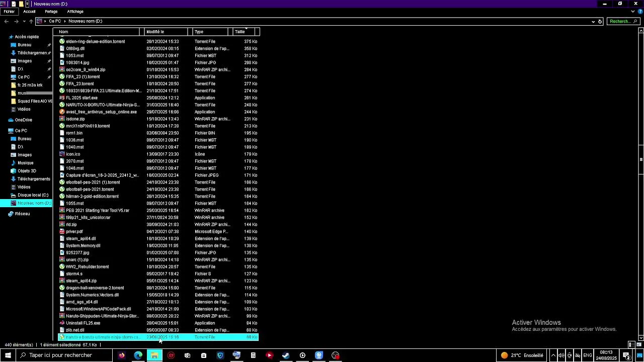
Task: Open the weather widget 21°C Ensoleillé
Action: [522, 355]
